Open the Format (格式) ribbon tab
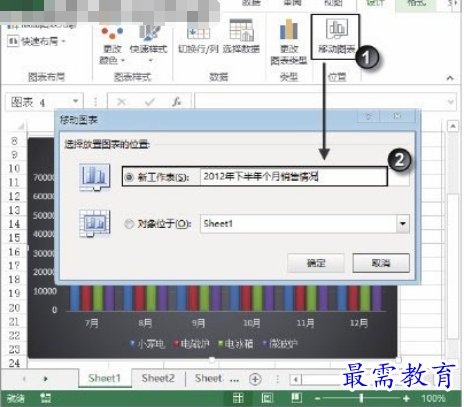This screenshot has height=407, width=464. tap(417, 3)
